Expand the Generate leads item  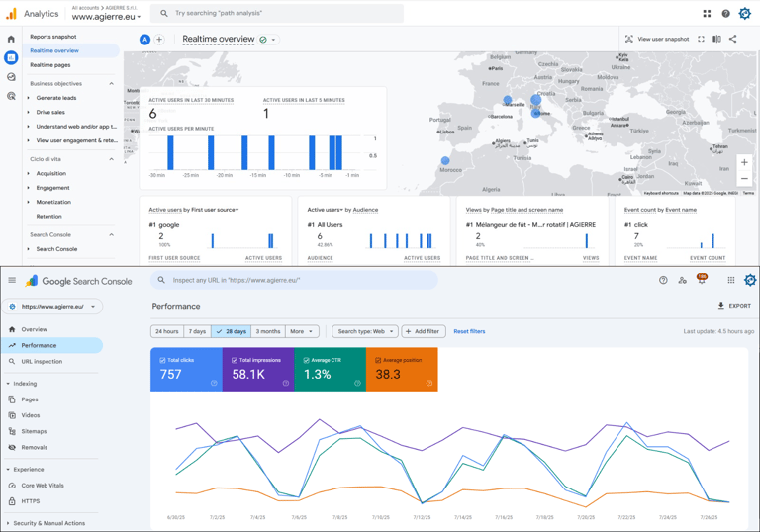pos(28,98)
